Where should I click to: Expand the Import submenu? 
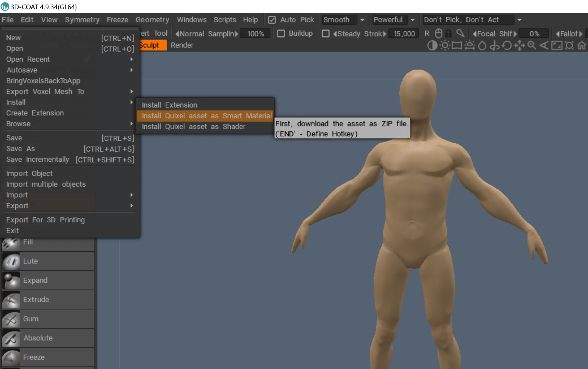click(70, 195)
